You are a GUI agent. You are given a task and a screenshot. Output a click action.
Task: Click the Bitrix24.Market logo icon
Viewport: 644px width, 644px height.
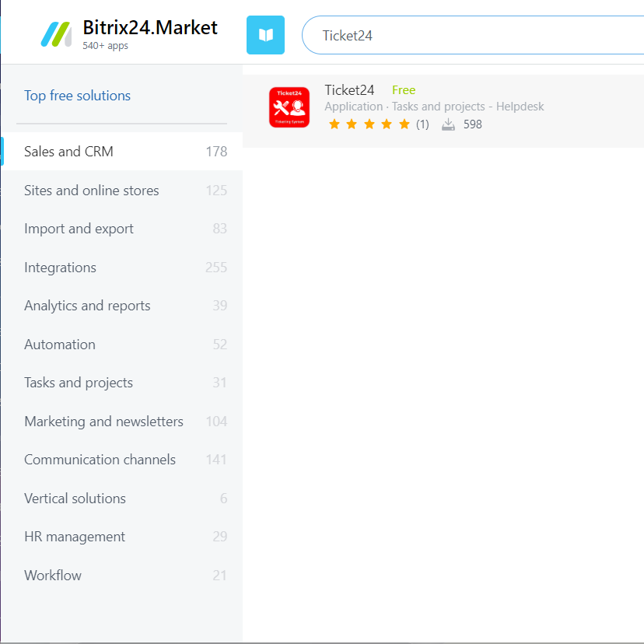(x=56, y=34)
